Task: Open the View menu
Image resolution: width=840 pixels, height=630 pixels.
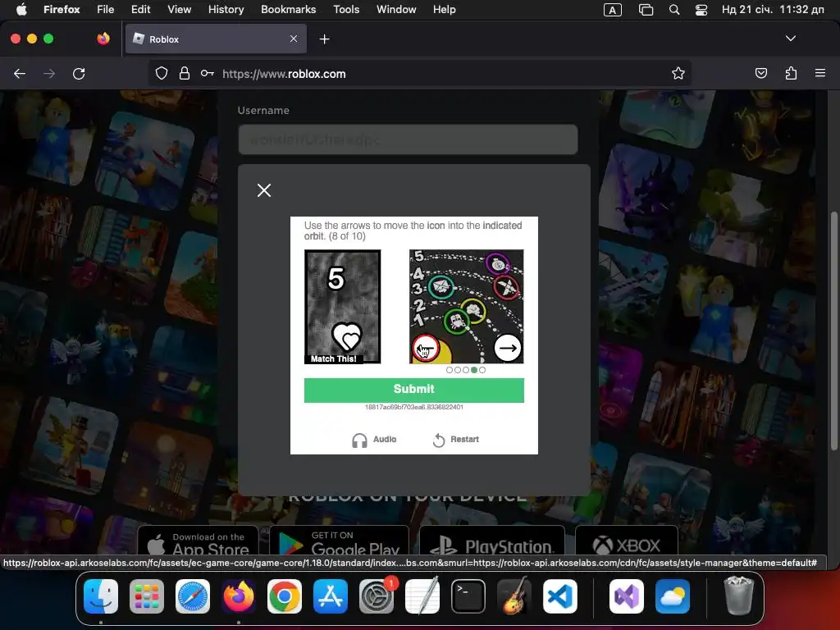Action: (x=180, y=10)
